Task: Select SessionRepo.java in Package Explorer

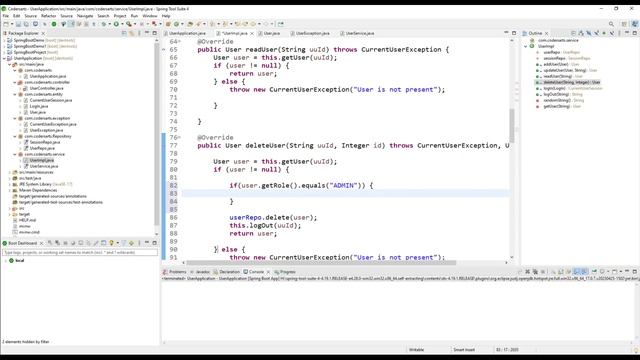Action: click(x=44, y=142)
